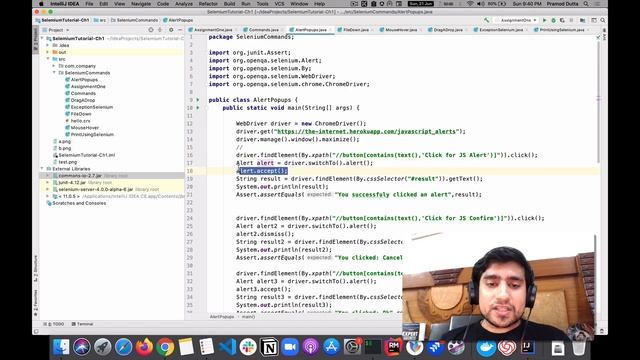The width and height of the screenshot is (640, 360).
Task: Open Safari from the dock
Action: 123,347
